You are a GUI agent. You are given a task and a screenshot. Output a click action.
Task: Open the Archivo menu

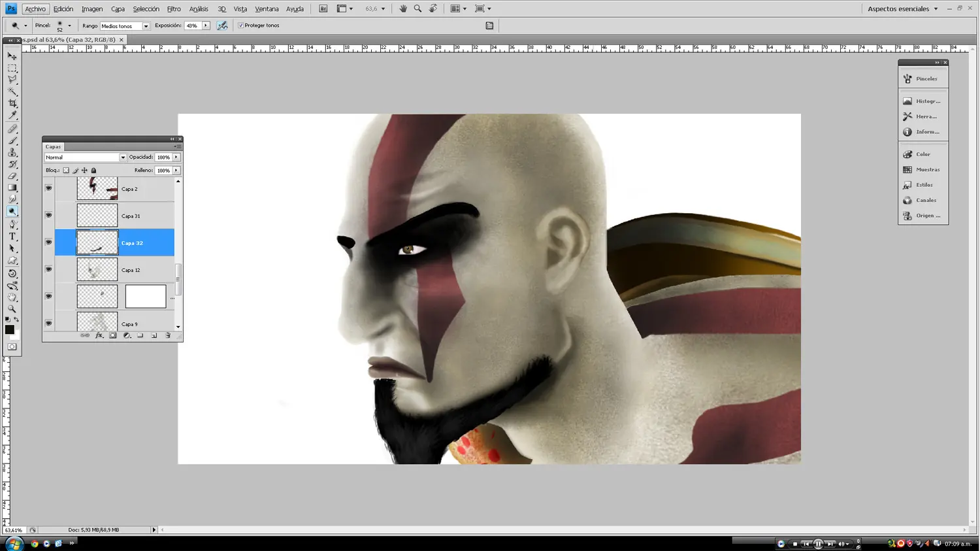click(35, 9)
